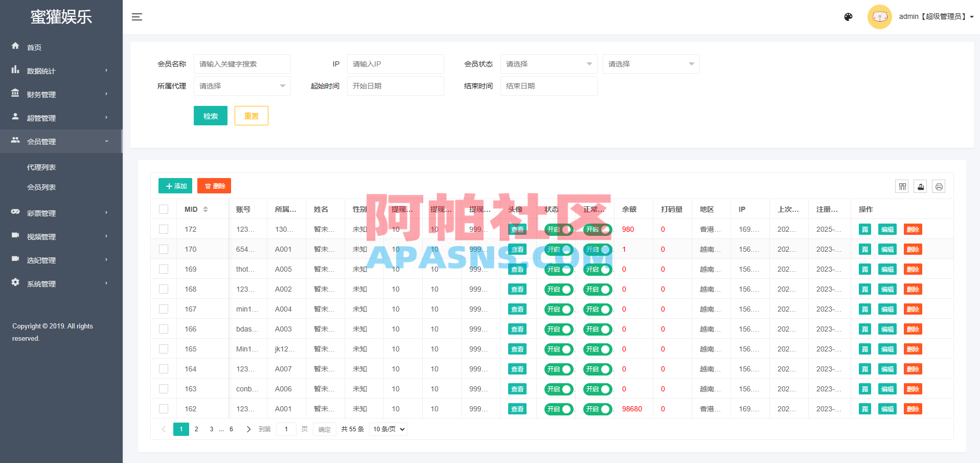Select 会员列表 from the sidebar
Image resolution: width=980 pixels, height=463 pixels.
pyautogui.click(x=41, y=187)
